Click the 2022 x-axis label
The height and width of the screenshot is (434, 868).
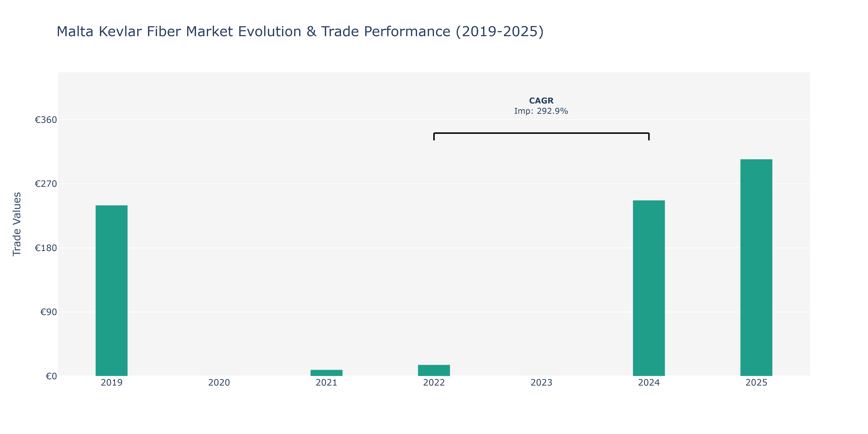tap(434, 383)
